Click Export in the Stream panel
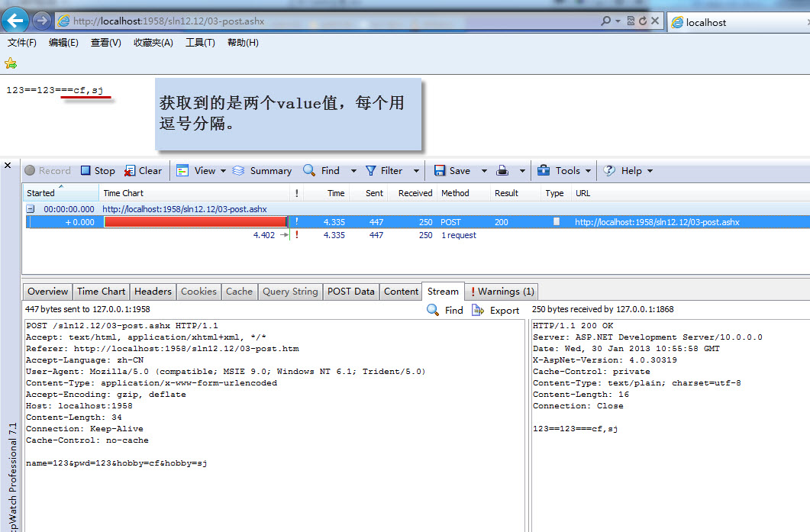 pos(495,310)
